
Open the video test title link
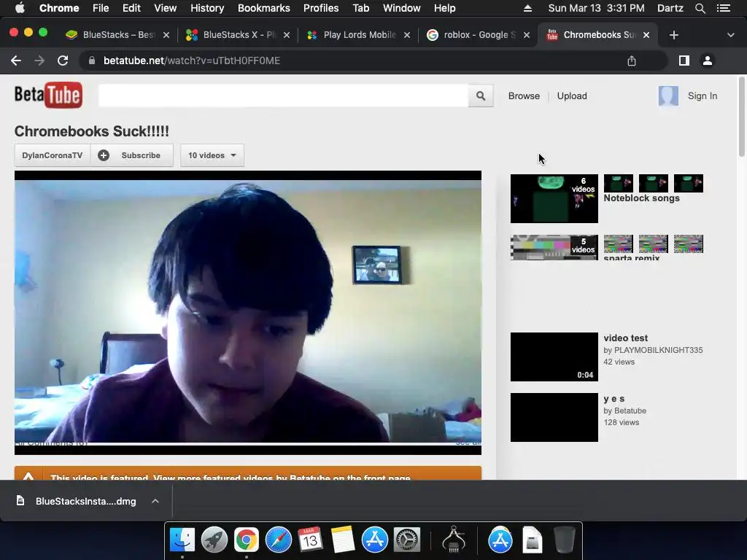tap(625, 338)
